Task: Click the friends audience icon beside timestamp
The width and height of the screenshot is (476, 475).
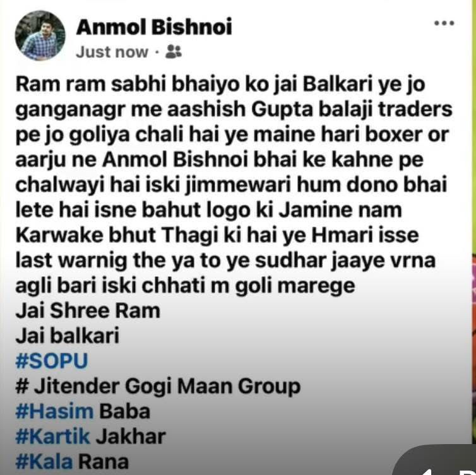Action: [174, 52]
